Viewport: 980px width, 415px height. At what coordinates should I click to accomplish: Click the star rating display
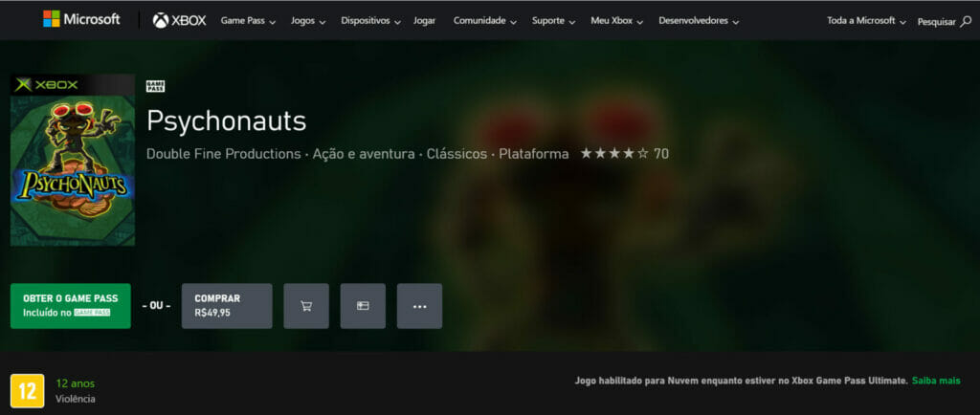click(x=613, y=153)
